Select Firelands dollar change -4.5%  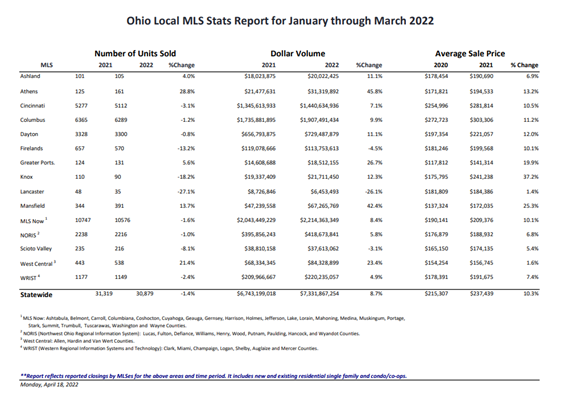click(x=376, y=148)
